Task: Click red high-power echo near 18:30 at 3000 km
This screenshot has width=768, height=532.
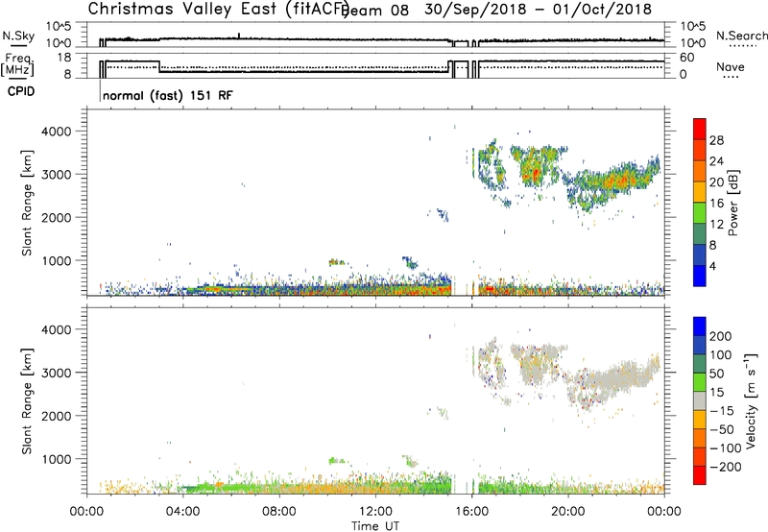Action: (x=536, y=173)
